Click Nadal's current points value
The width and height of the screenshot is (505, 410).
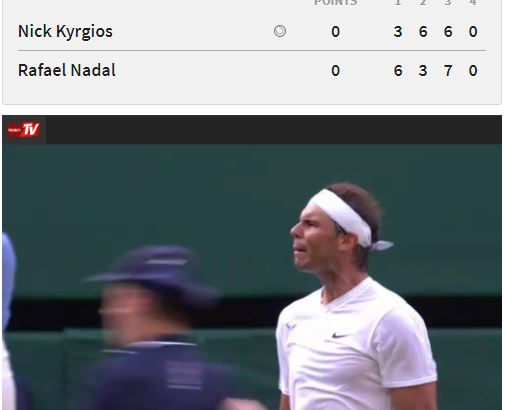[x=335, y=71]
